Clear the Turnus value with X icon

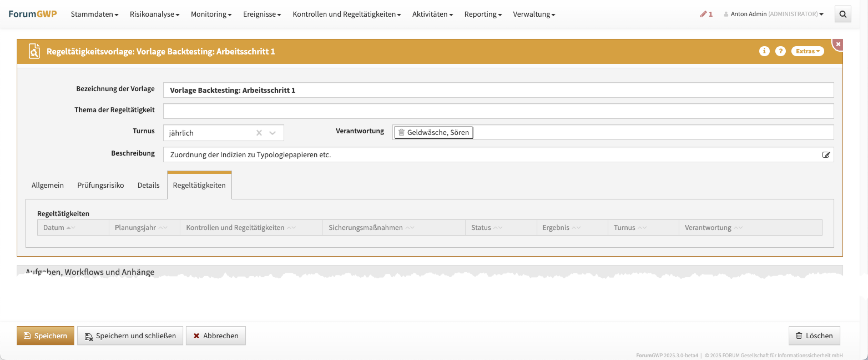(259, 132)
